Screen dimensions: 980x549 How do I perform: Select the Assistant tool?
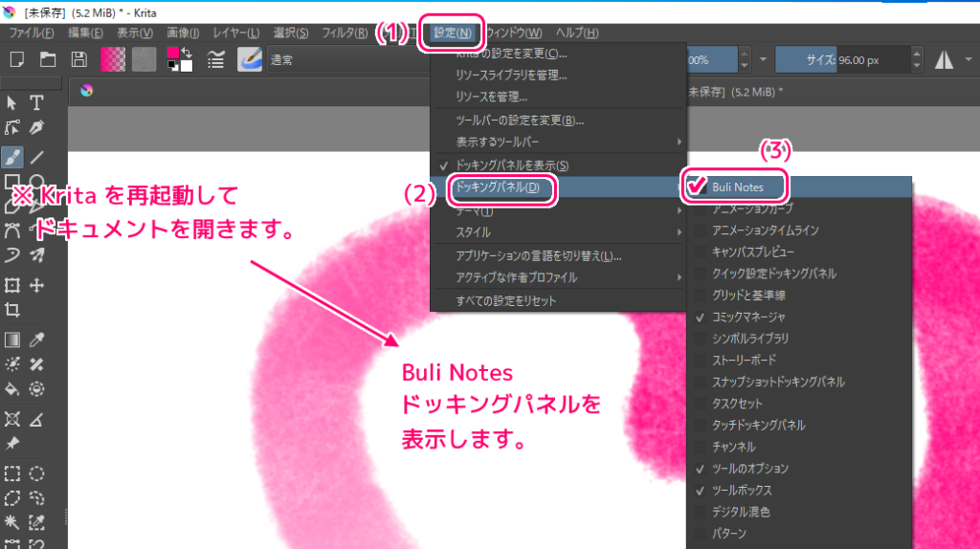tap(11, 419)
